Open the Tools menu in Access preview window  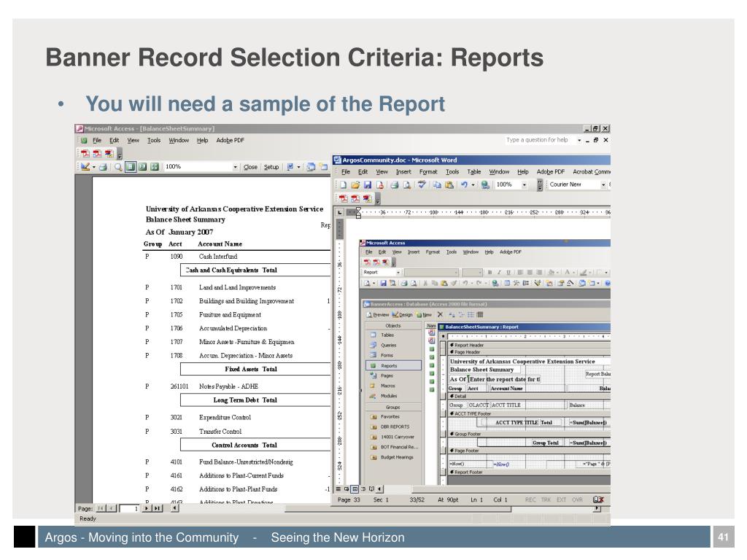coord(154,141)
